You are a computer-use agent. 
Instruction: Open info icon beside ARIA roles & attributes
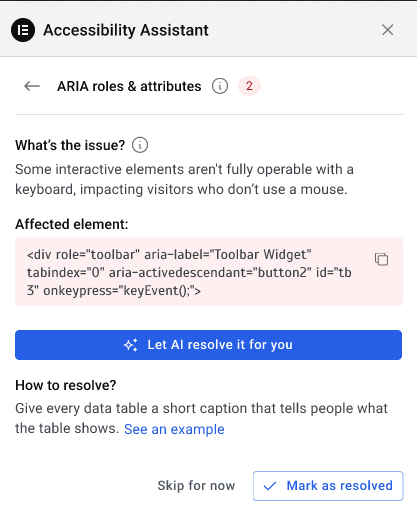pos(220,86)
